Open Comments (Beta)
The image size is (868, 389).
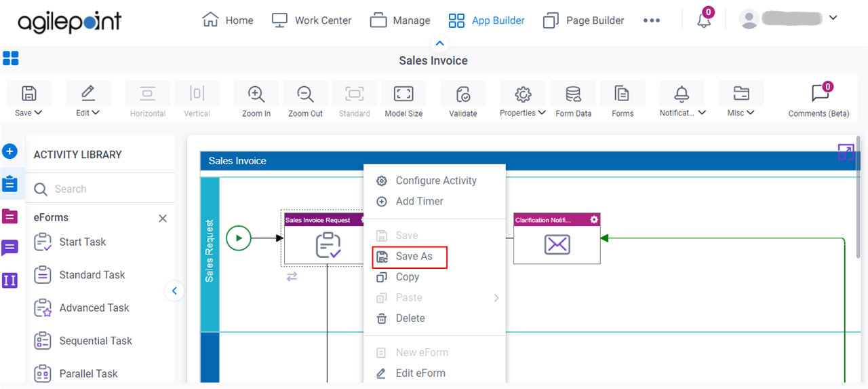pyautogui.click(x=818, y=99)
